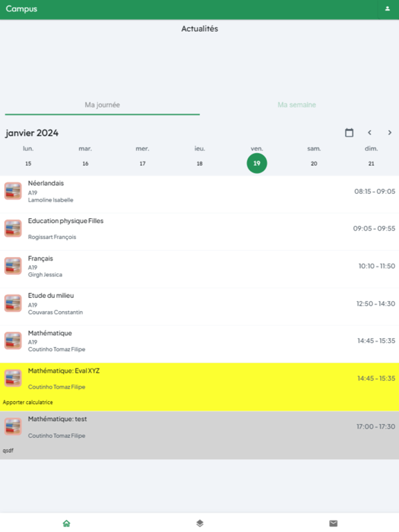Select Sunday 21 in the week strip
Viewport: 399px width, 532px height.
pos(371,163)
